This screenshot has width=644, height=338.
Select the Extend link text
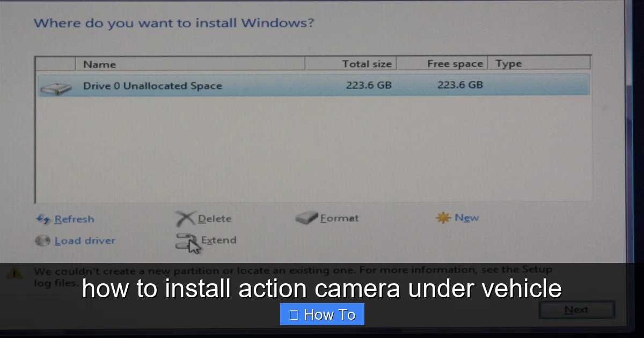[x=218, y=240]
